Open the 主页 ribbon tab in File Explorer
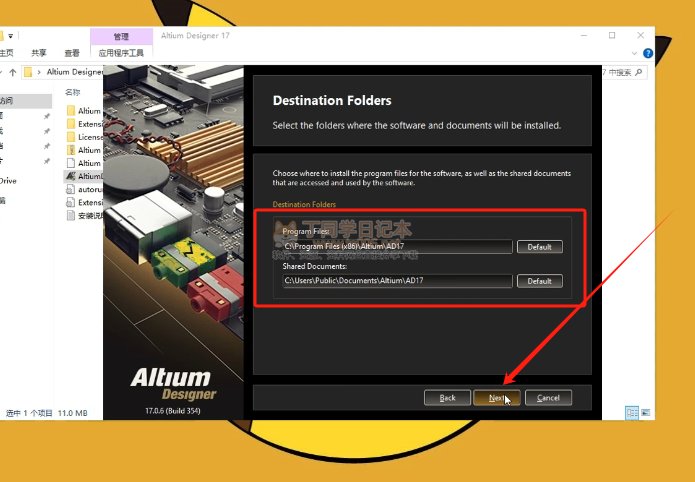The height and width of the screenshot is (482, 695). pos(6,53)
